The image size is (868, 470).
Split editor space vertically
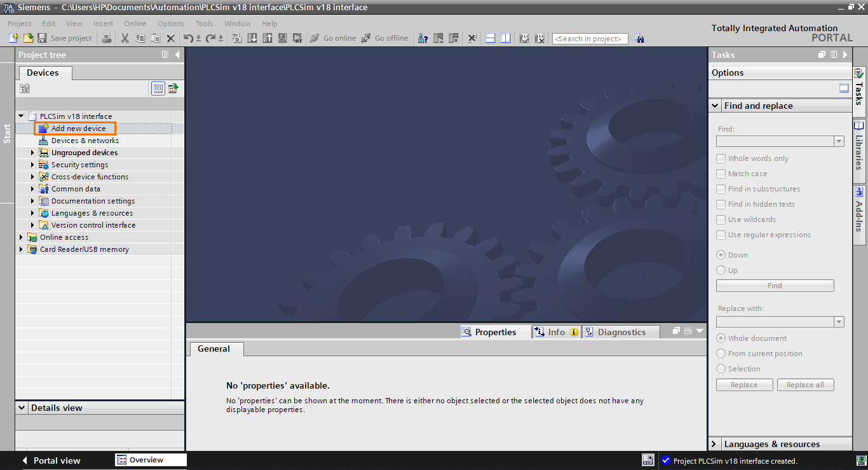(x=505, y=38)
